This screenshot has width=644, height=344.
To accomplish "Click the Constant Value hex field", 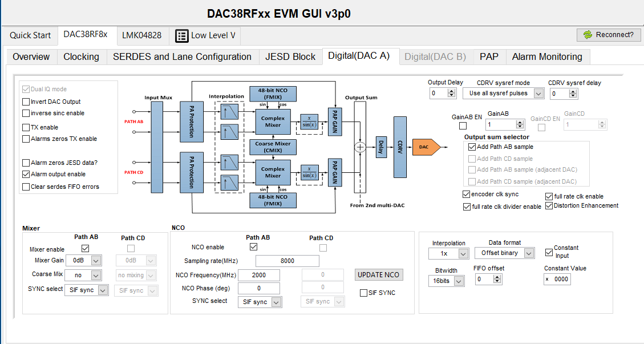I will click(557, 279).
